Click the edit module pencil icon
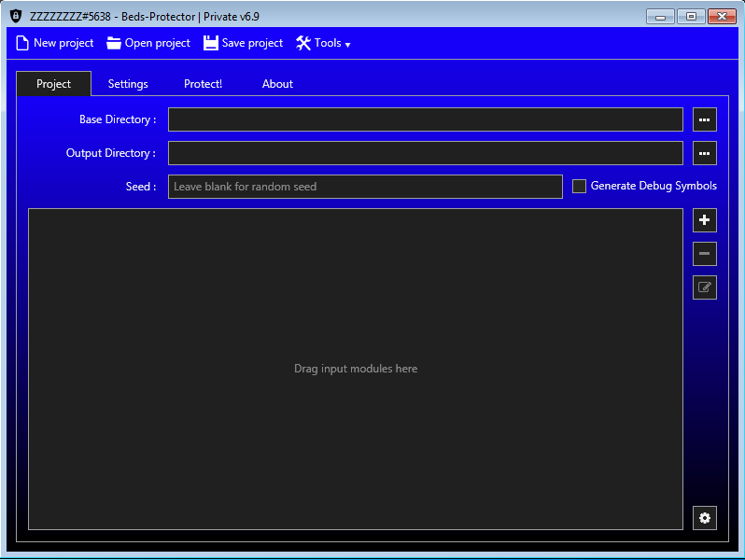Viewport: 745px width, 560px height. coord(704,287)
